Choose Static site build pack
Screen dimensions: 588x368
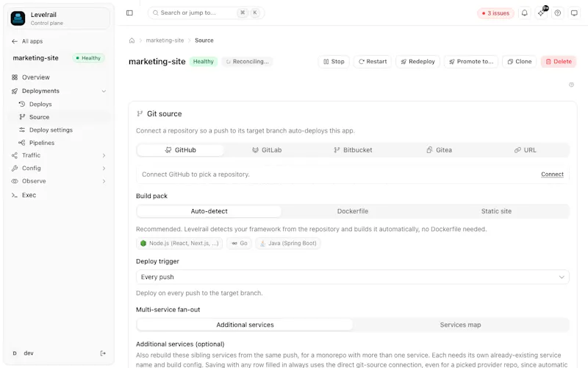click(496, 211)
